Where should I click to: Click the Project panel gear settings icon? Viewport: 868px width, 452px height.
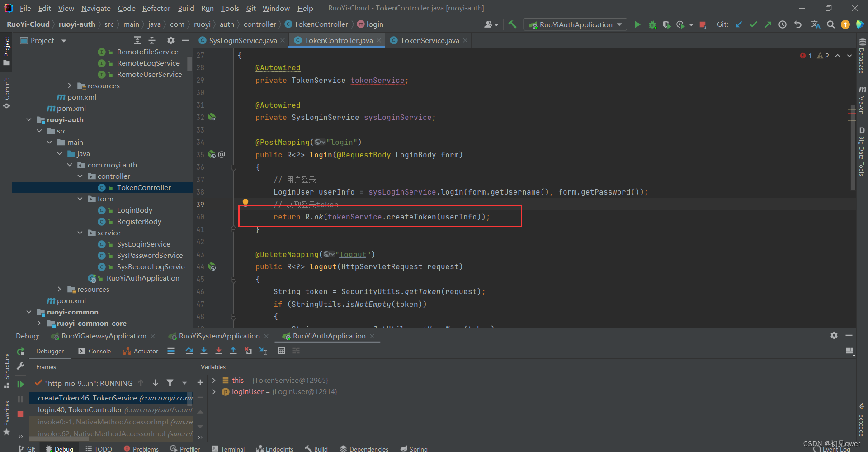click(170, 40)
